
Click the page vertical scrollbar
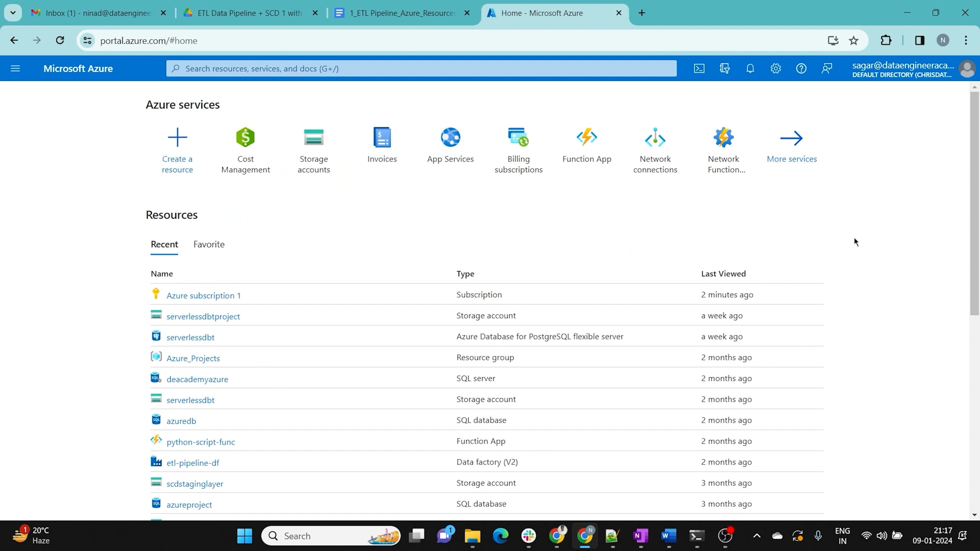[x=974, y=204]
